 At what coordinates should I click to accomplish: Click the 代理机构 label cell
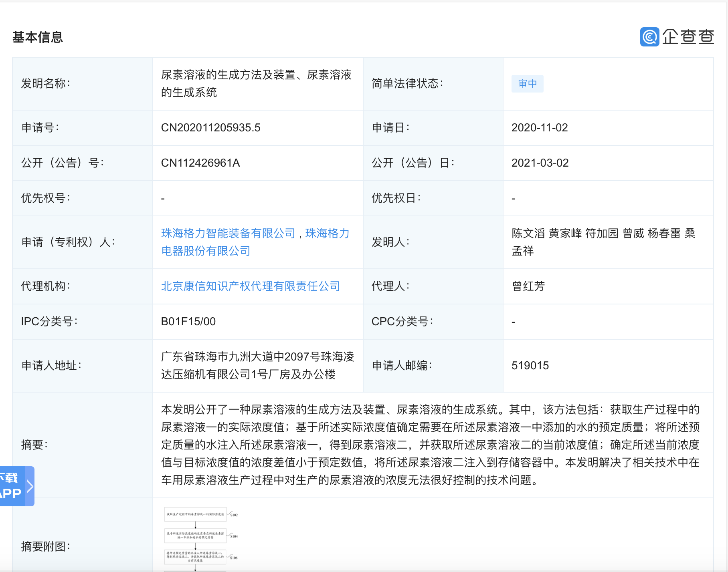pos(83,286)
